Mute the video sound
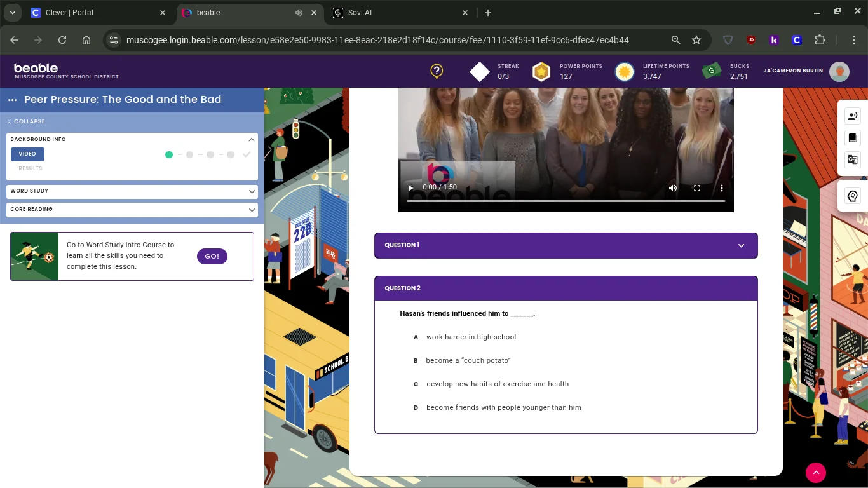Image resolution: width=868 pixels, height=488 pixels. tap(673, 187)
